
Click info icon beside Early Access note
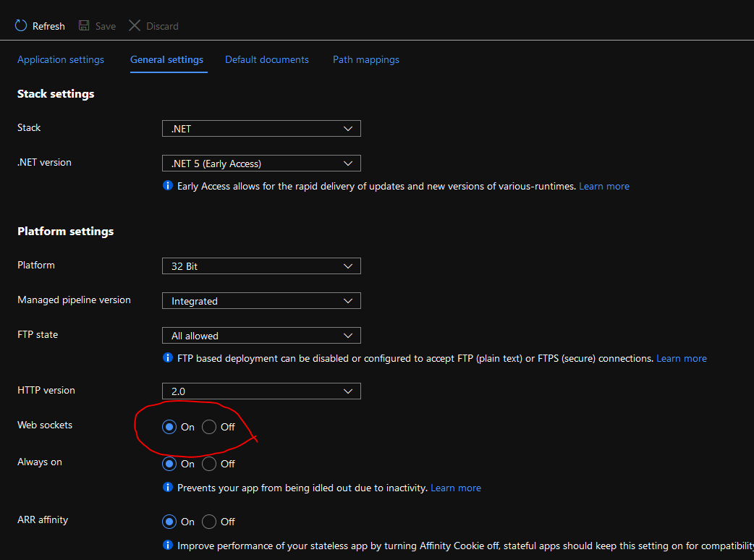(168, 185)
